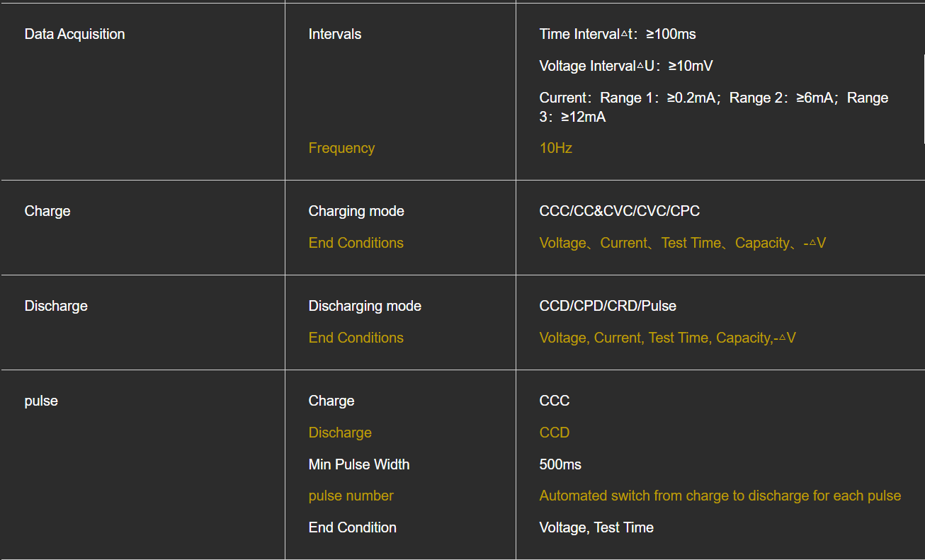The height and width of the screenshot is (560, 925).
Task: Click the 500ms pulse width value
Action: click(x=560, y=464)
